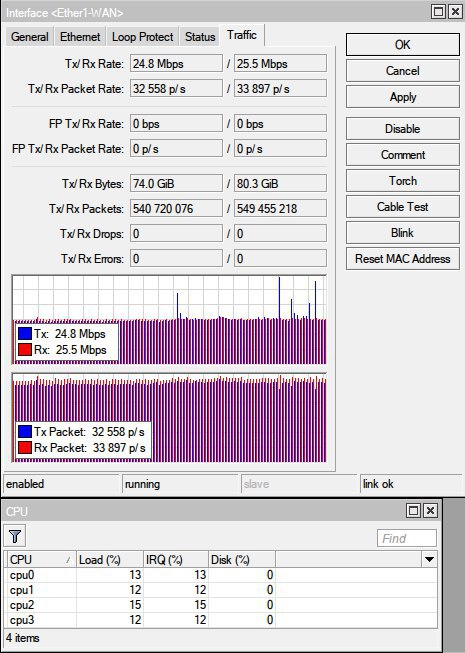Switch to the General tab
This screenshot has height=653, width=465.
[30, 37]
